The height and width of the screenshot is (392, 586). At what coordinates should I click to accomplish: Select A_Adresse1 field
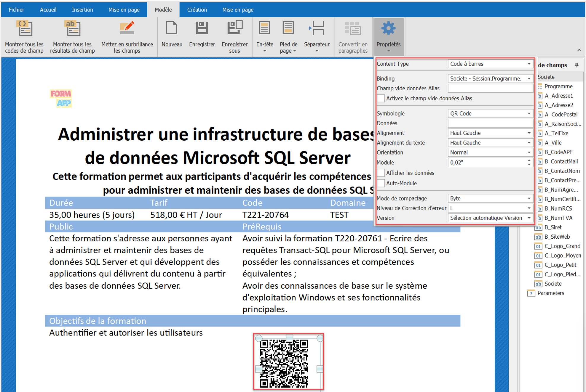[x=559, y=96]
